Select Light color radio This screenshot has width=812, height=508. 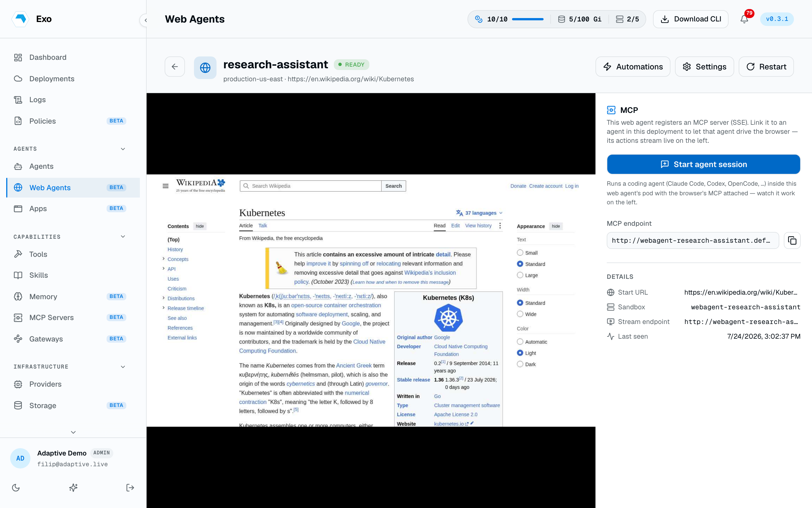520,353
